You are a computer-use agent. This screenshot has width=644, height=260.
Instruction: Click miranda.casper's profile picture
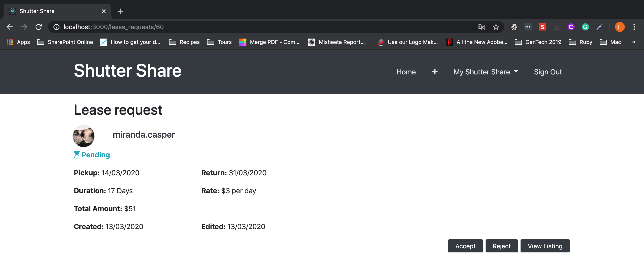(x=83, y=136)
